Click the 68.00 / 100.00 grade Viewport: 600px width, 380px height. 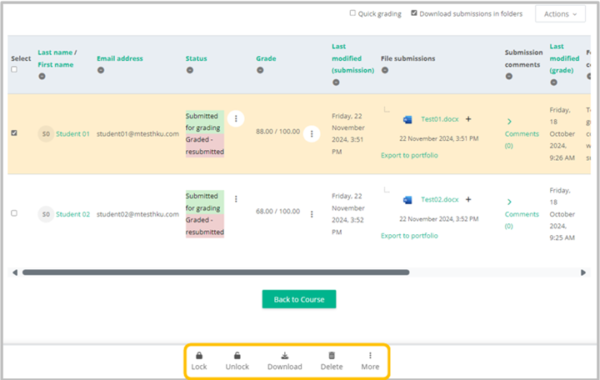click(278, 211)
